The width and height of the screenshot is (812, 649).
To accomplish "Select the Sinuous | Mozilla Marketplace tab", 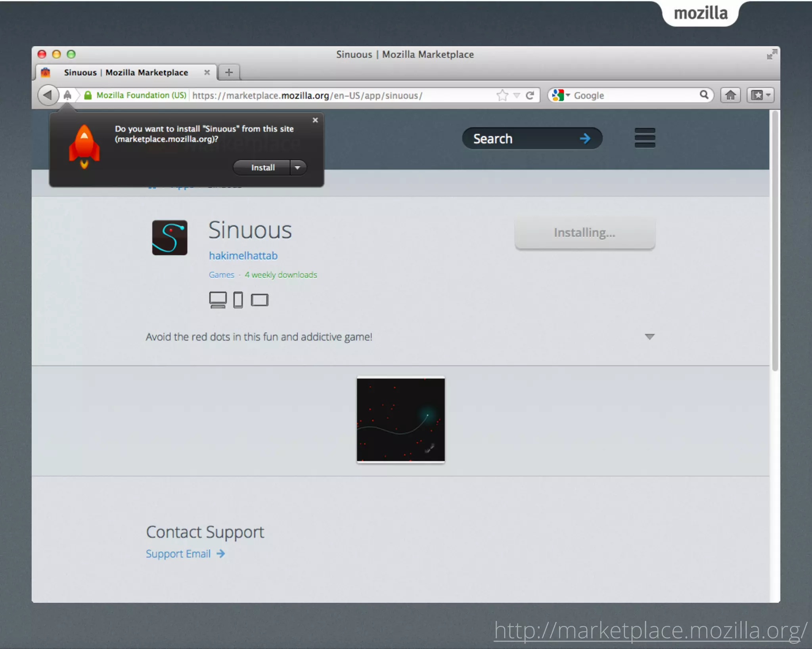I will point(126,73).
